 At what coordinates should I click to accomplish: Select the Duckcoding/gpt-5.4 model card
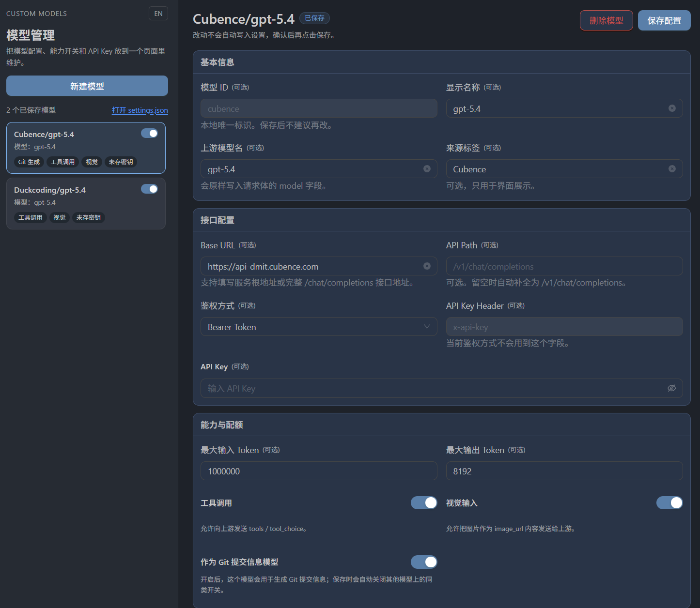86,203
